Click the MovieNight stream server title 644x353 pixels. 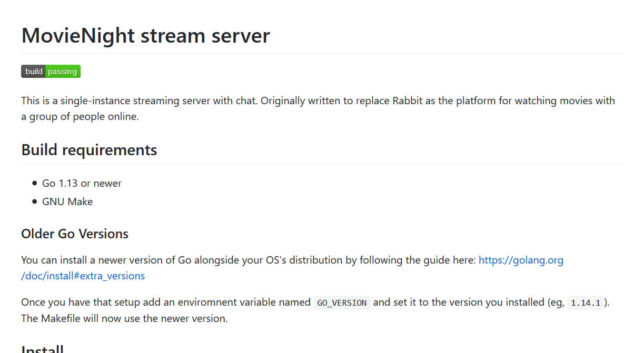(145, 35)
